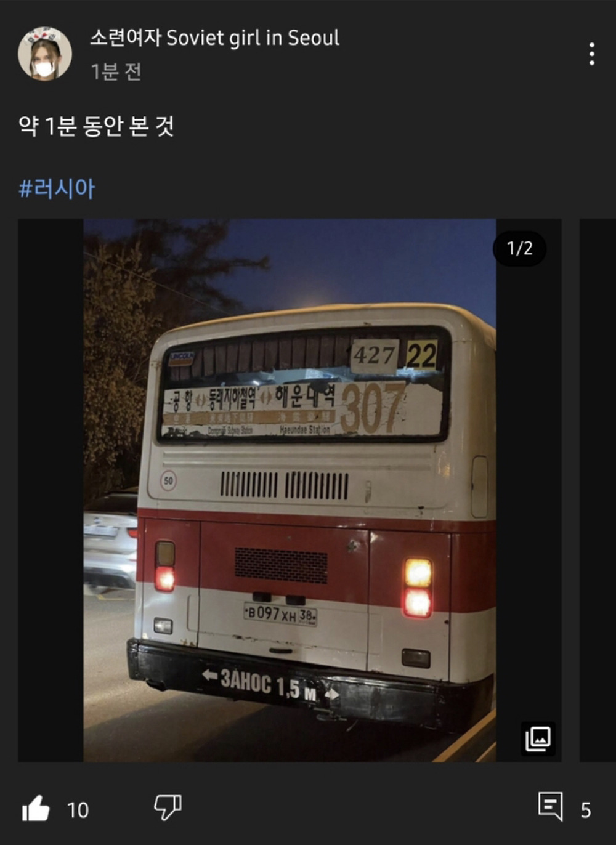
Task: Follow the #러시아 hashtag link
Action: coord(57,188)
